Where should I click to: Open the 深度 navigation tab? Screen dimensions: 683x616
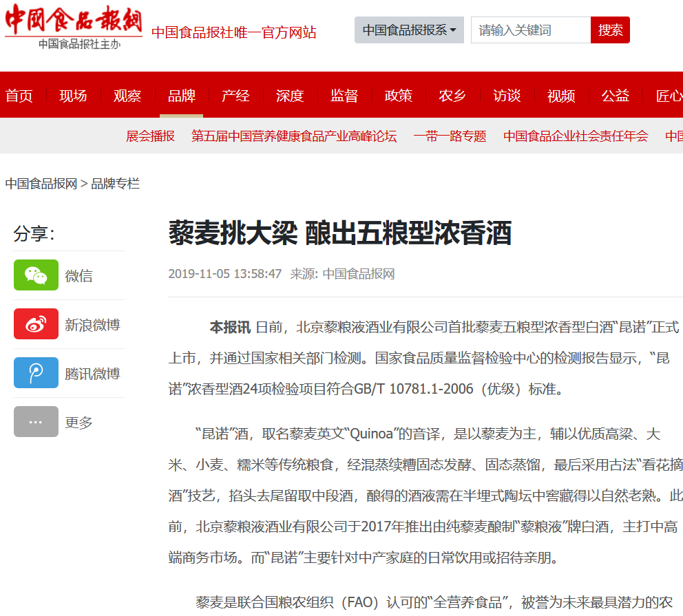[x=290, y=96]
